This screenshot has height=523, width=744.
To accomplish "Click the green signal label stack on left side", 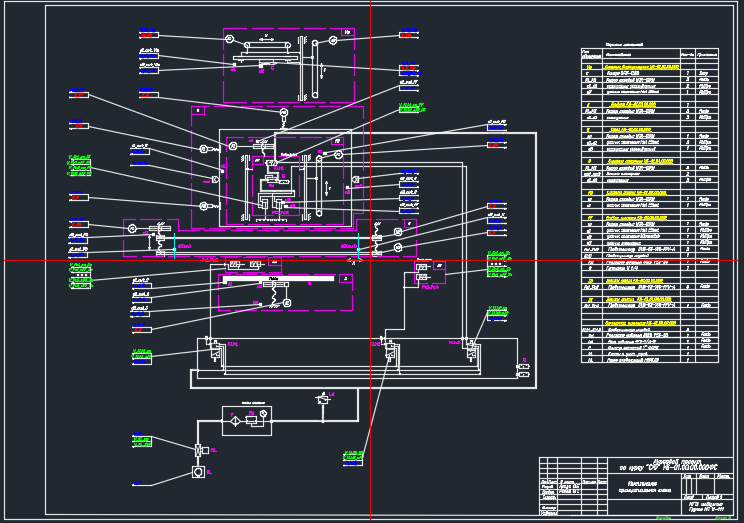I will pyautogui.click(x=79, y=163).
